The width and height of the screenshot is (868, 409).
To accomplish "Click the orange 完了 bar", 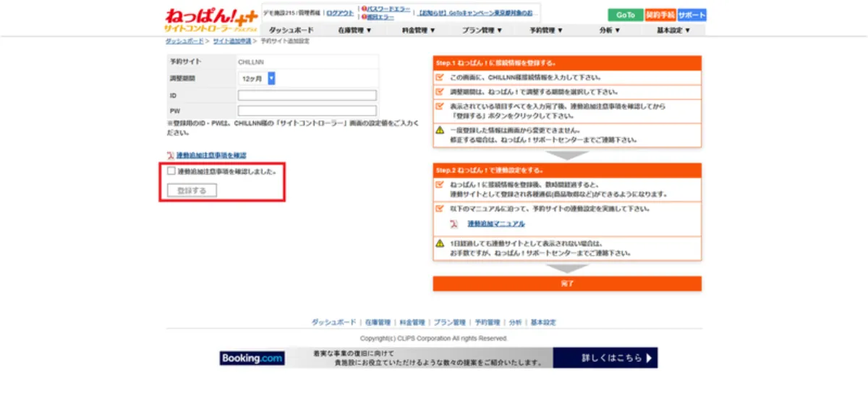I will (567, 284).
